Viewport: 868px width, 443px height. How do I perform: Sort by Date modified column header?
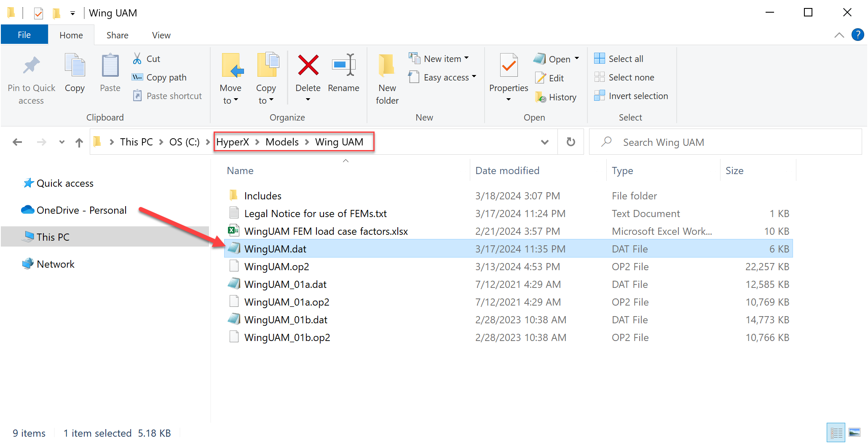[507, 171]
